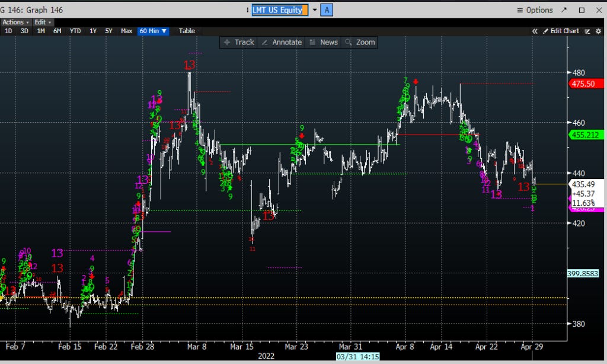Click Edit Chart
Screen dimensions: 607x364
coord(561,31)
